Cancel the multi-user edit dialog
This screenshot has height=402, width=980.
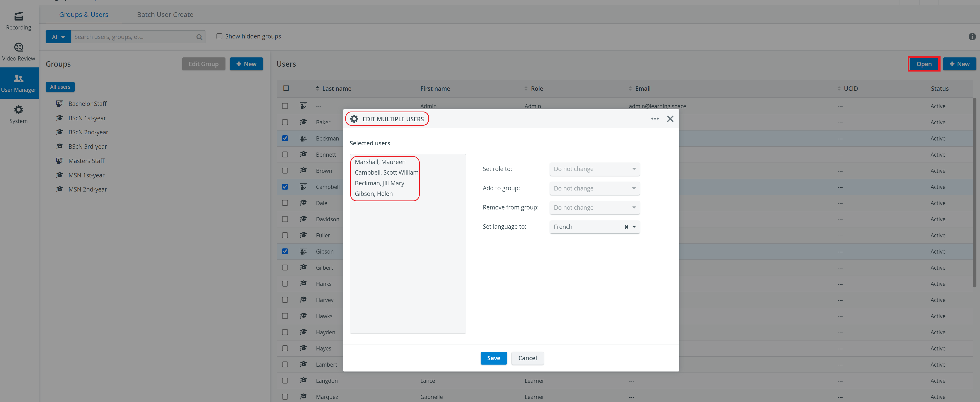(x=527, y=358)
